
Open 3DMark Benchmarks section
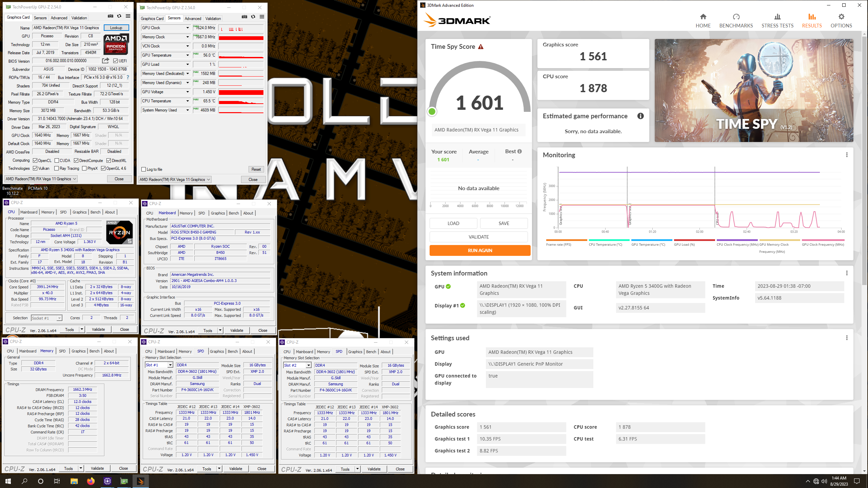(x=736, y=21)
